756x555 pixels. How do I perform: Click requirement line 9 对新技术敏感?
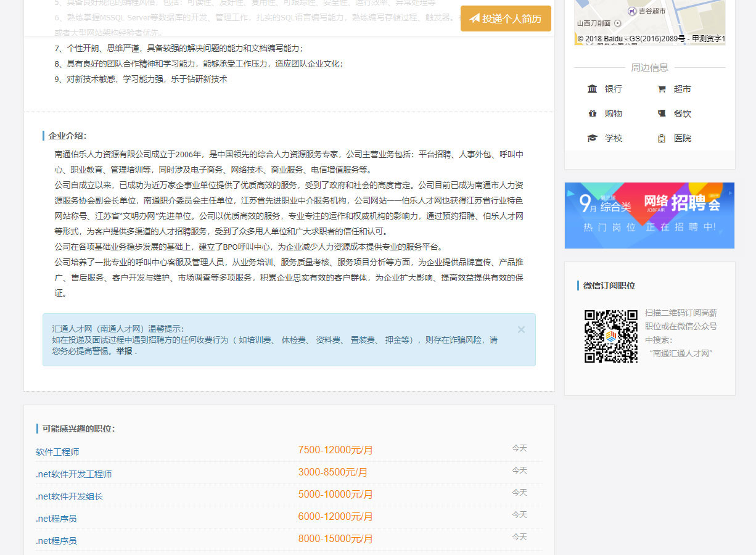[x=141, y=79]
